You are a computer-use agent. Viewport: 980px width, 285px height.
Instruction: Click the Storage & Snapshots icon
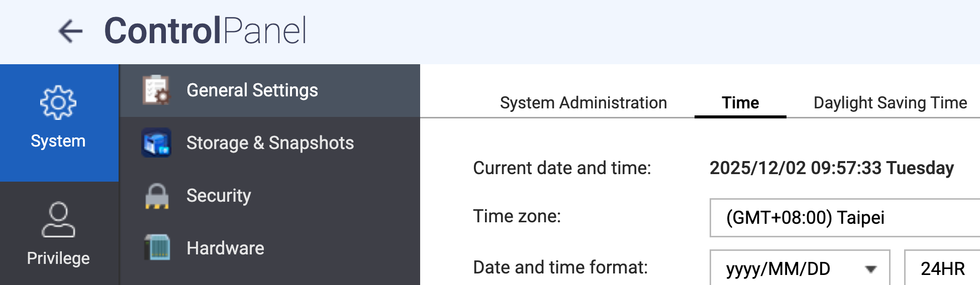pyautogui.click(x=156, y=143)
